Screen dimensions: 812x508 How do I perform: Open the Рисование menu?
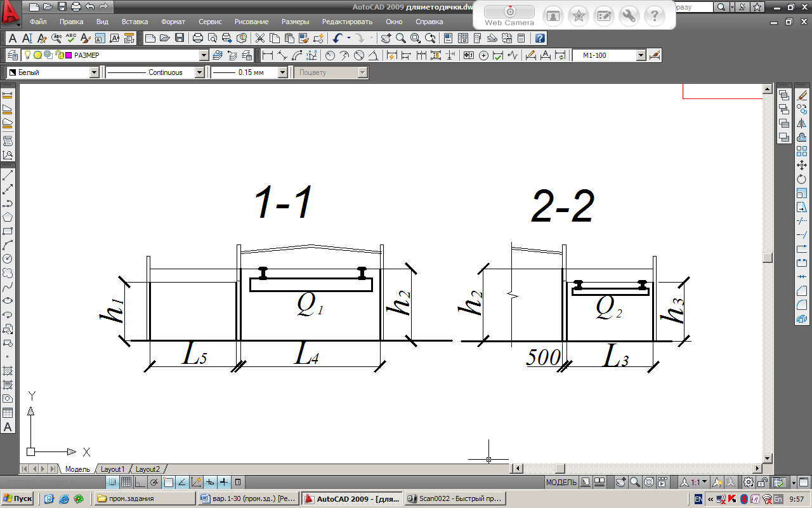click(x=251, y=22)
